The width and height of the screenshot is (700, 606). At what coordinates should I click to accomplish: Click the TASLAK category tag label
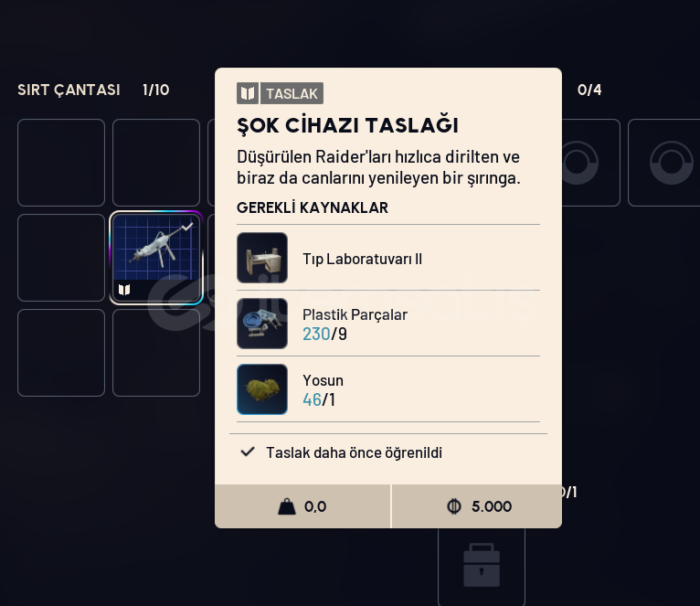[x=292, y=93]
